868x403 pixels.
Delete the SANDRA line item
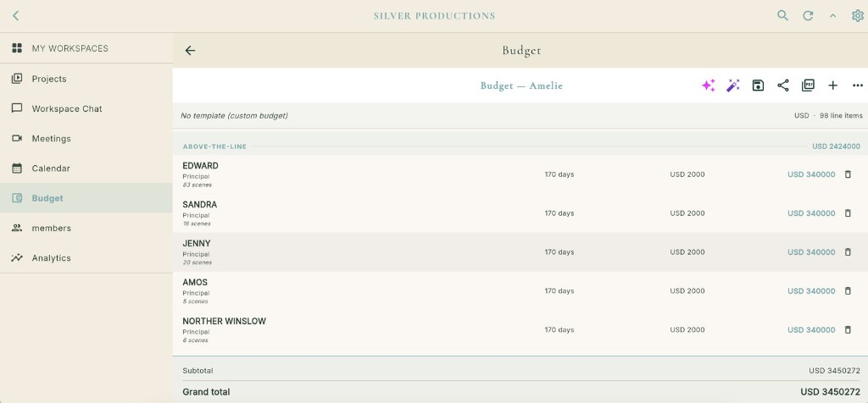tap(848, 213)
